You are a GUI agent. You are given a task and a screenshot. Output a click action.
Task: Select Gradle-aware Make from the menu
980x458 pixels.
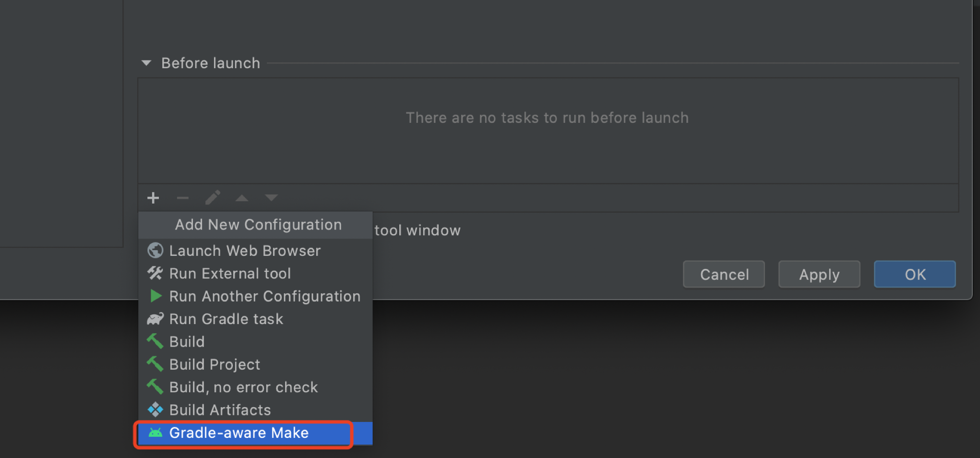point(239,433)
